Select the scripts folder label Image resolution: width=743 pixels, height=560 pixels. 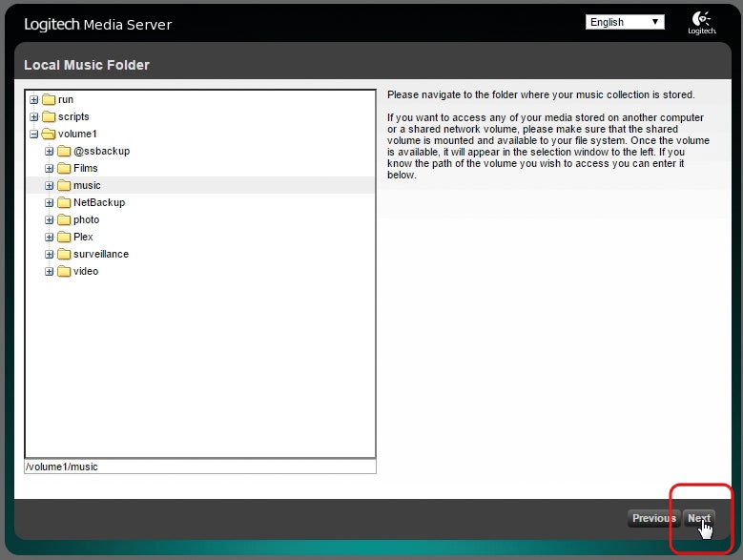73,116
